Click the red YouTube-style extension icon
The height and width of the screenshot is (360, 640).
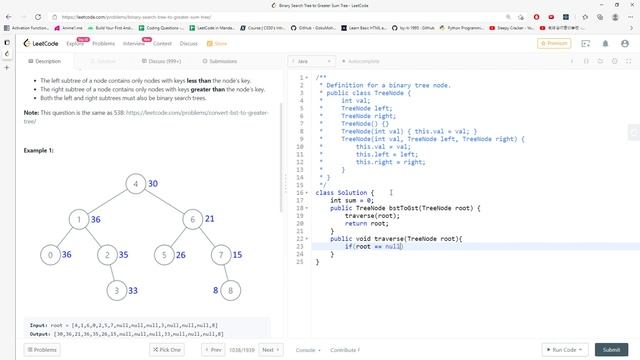[551, 17]
